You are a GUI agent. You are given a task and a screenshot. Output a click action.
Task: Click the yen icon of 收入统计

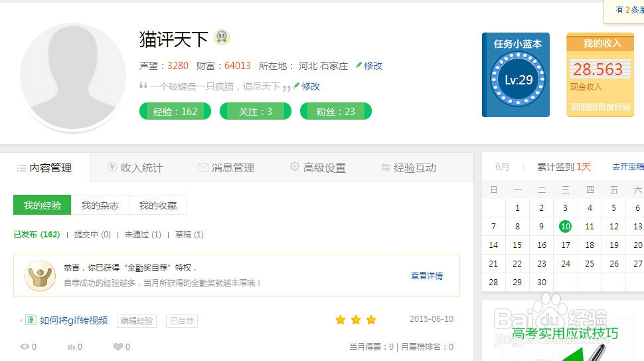coord(112,166)
